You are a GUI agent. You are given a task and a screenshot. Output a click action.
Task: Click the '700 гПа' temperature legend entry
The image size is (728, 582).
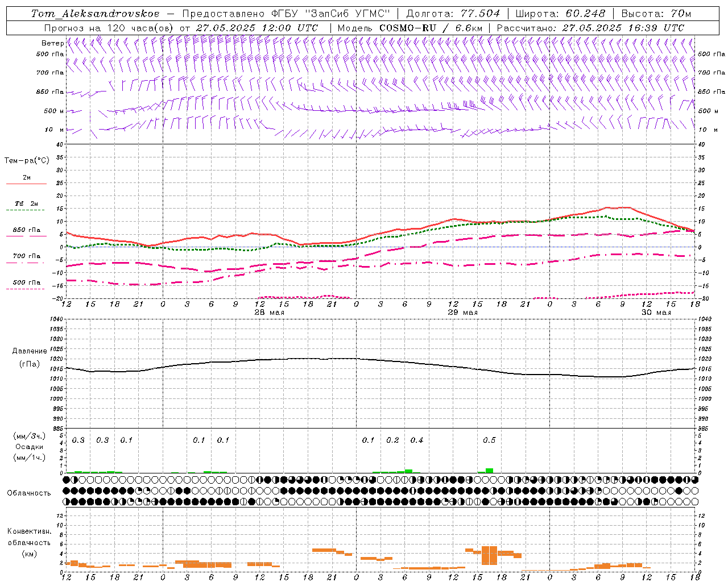27,256
